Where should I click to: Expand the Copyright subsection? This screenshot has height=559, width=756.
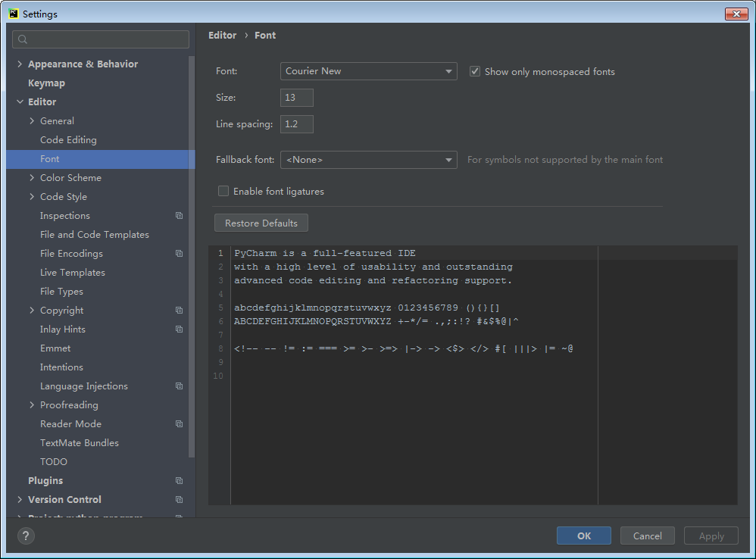32,311
